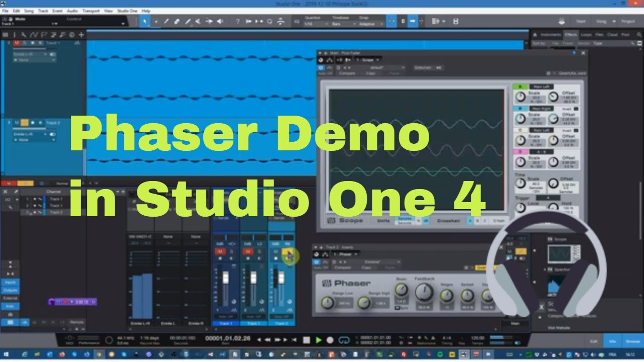Image resolution: width=644 pixels, height=362 pixels.
Task: Click the Mix button at bottom right
Action: click(x=613, y=341)
